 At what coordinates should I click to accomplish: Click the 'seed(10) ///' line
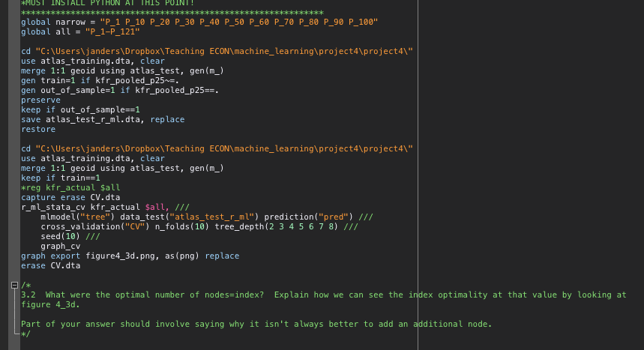(x=70, y=236)
